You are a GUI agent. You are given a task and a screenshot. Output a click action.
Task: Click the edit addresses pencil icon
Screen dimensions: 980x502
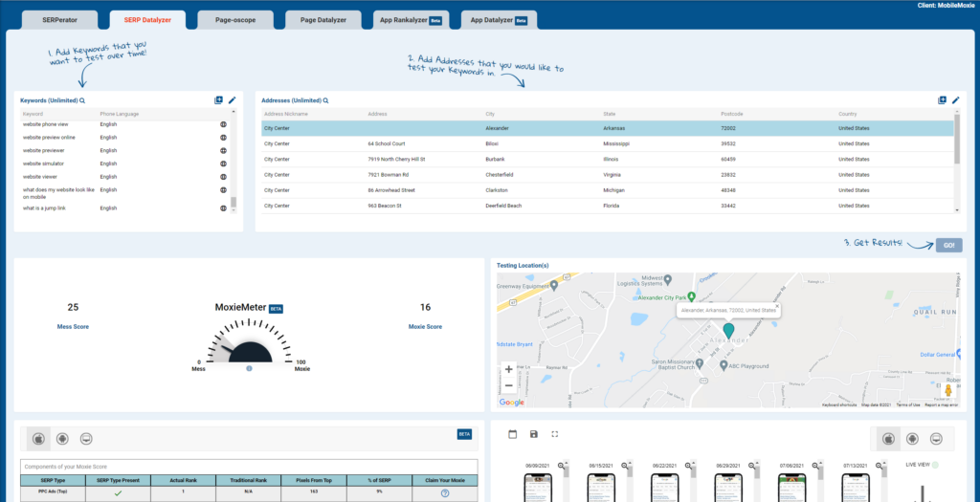(956, 99)
